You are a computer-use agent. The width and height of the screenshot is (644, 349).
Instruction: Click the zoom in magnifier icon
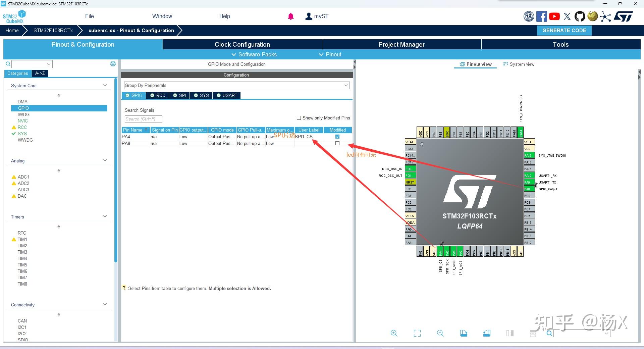(394, 333)
